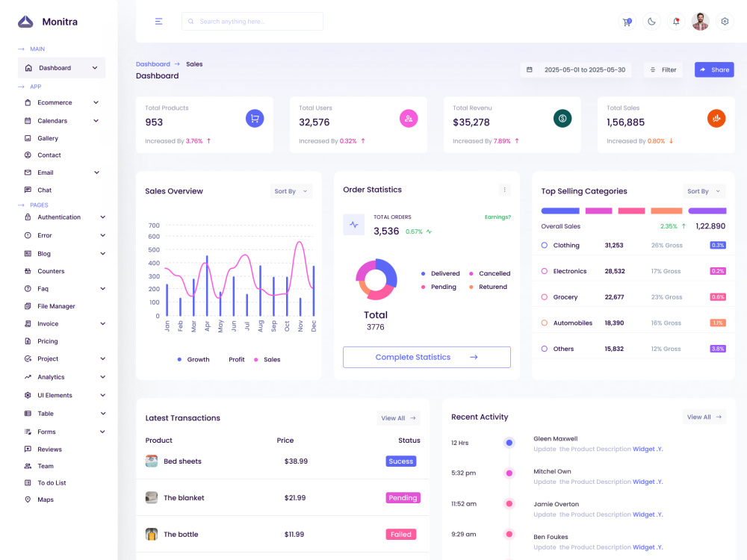Open notifications bell icon
The height and width of the screenshot is (560, 747).
coord(676,22)
